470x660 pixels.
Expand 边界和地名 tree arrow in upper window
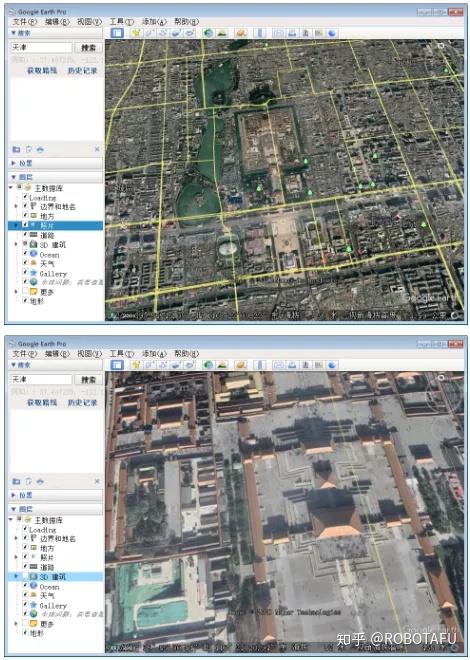(x=16, y=206)
